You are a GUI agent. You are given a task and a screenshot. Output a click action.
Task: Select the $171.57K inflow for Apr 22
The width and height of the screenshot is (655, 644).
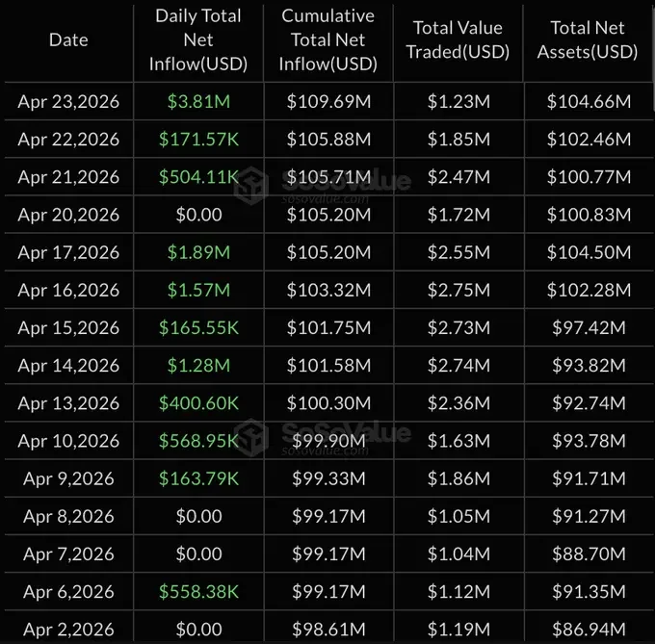198,140
